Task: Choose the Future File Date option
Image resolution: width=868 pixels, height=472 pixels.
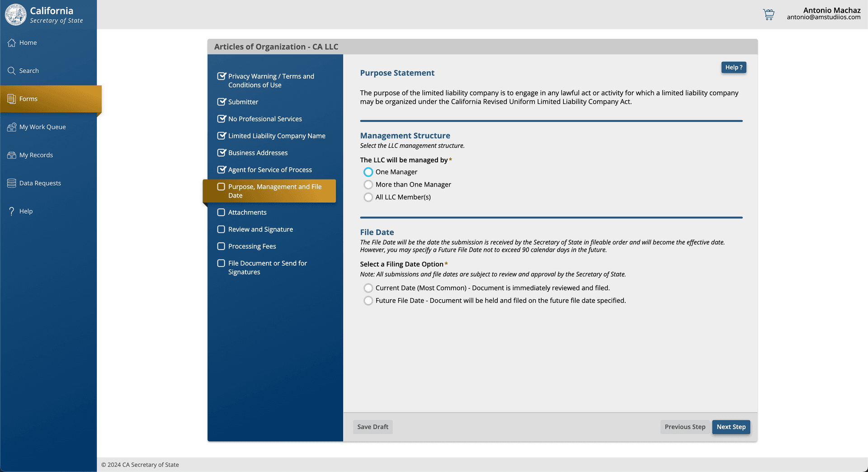Action: 368,301
